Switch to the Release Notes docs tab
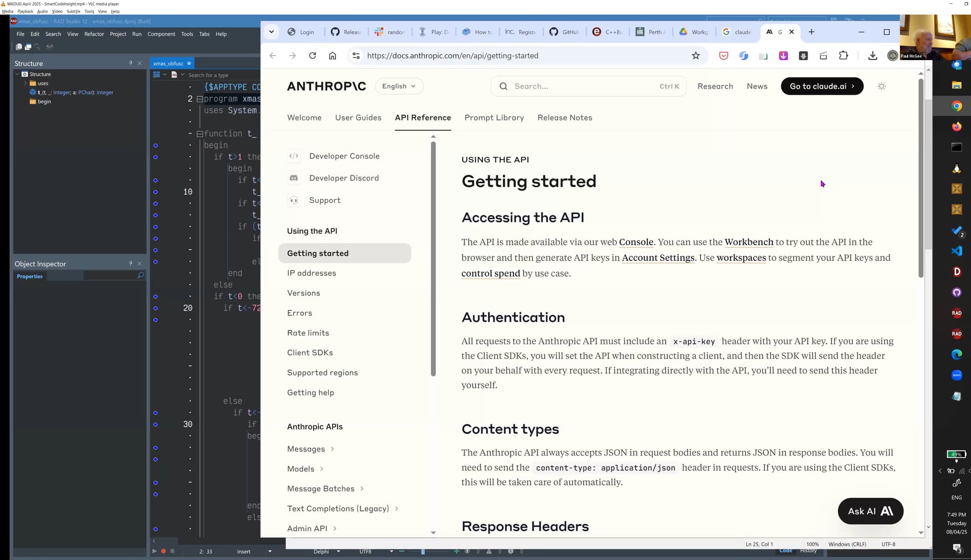The image size is (971, 560). tap(564, 118)
